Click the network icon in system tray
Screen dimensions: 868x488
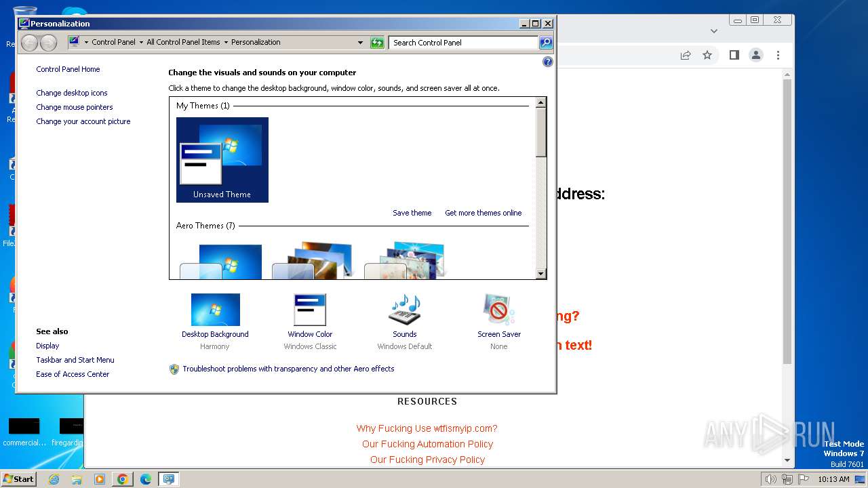pyautogui.click(x=787, y=479)
